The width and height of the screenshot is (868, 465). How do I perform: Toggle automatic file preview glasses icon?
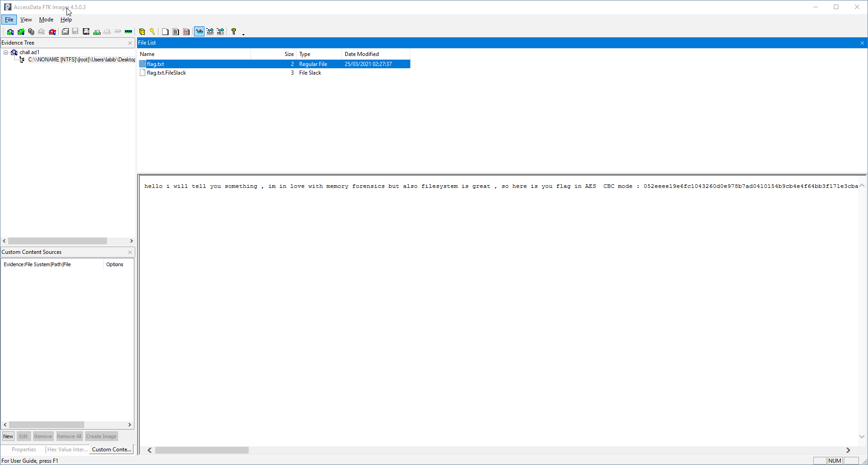tap(199, 32)
